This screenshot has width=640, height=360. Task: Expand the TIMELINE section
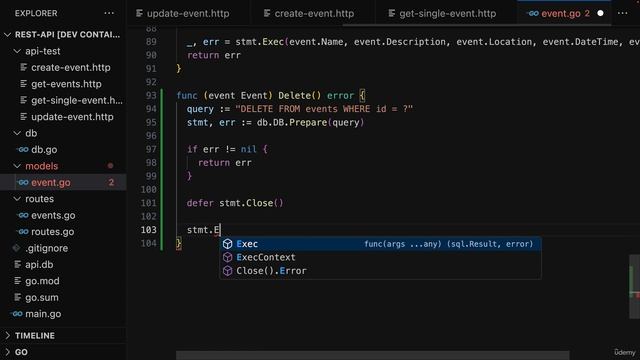(7, 336)
